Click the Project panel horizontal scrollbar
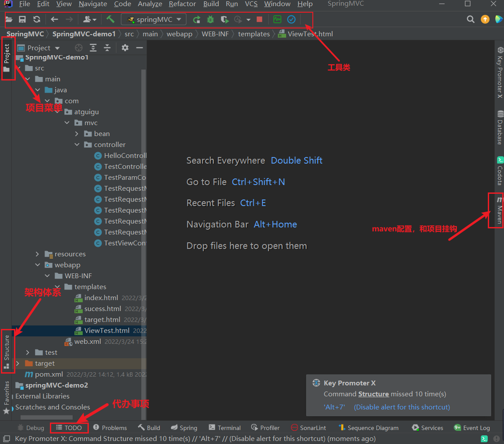Image resolution: width=504 pixels, height=444 pixels. pos(47,417)
